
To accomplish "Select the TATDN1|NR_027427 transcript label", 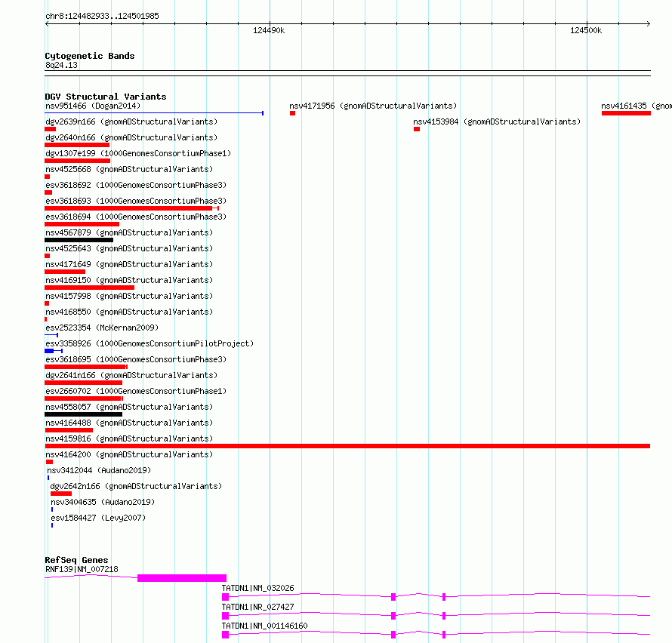I will [258, 607].
